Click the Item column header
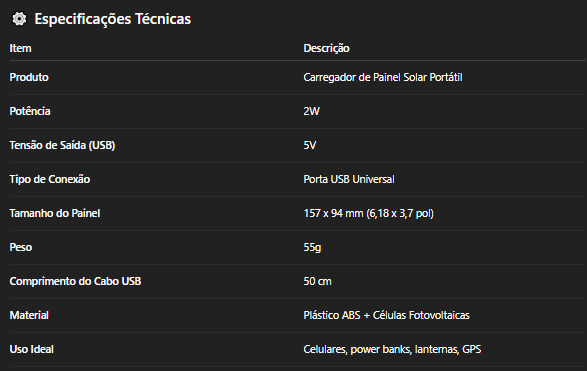The height and width of the screenshot is (371, 587). point(21,48)
